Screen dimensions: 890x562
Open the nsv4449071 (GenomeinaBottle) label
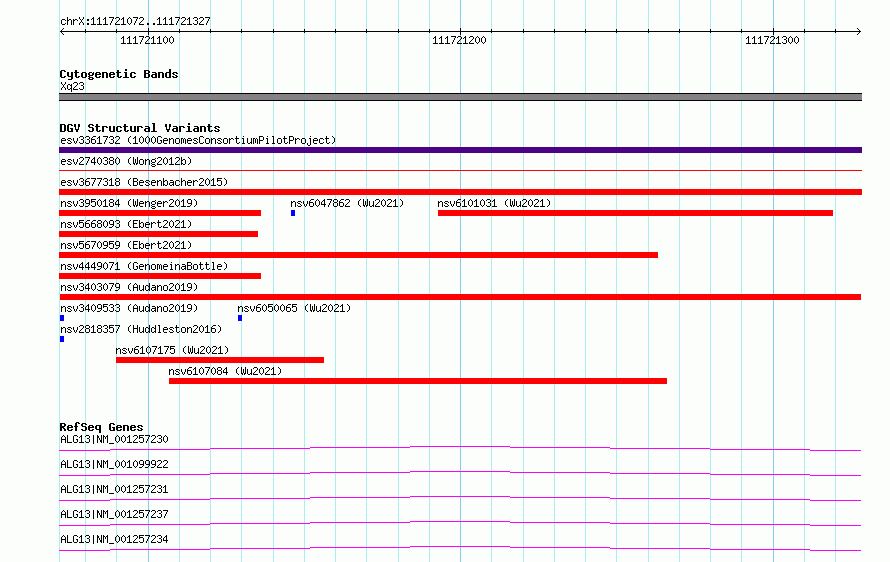(144, 266)
